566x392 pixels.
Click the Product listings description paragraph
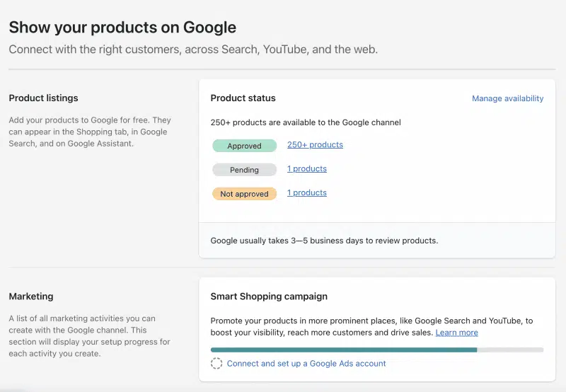(x=90, y=132)
